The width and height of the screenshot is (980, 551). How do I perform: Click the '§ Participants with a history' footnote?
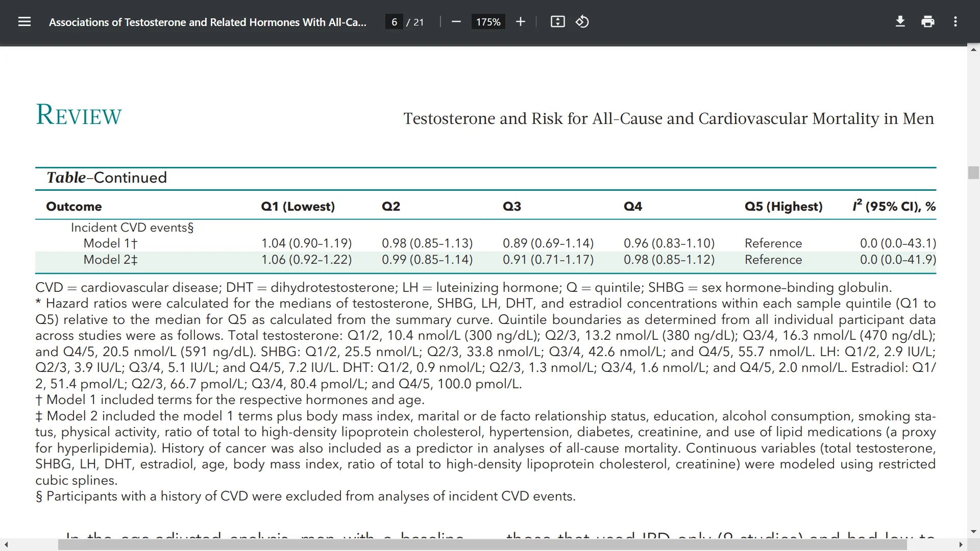click(305, 496)
